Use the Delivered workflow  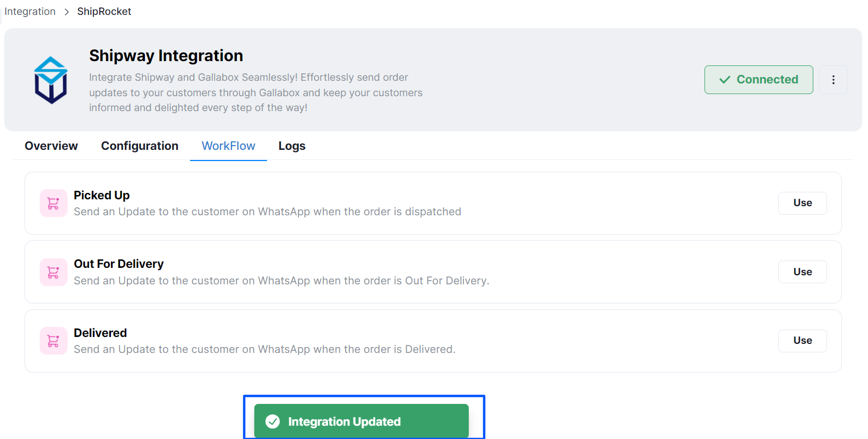coord(803,341)
